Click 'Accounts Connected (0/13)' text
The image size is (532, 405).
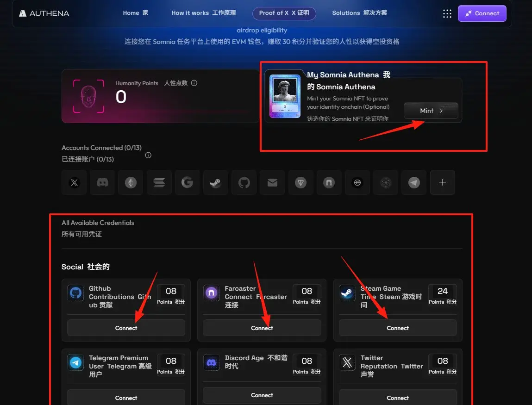pyautogui.click(x=101, y=148)
